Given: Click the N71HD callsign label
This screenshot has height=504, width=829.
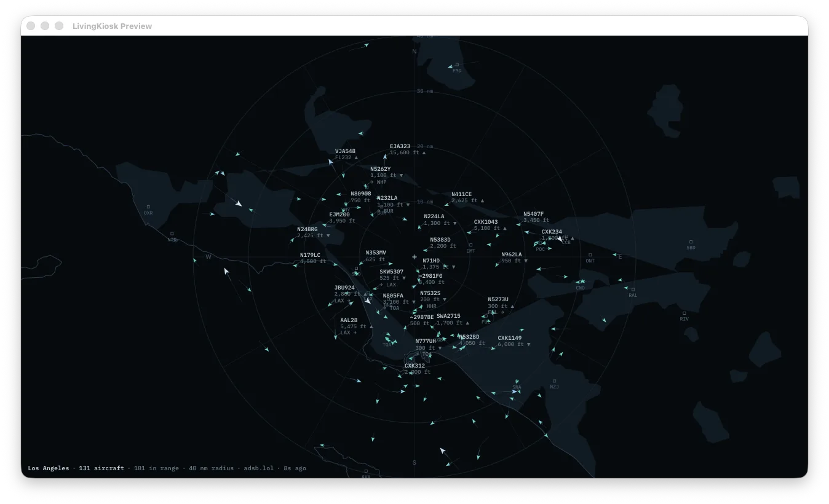Looking at the screenshot, I should click(431, 261).
